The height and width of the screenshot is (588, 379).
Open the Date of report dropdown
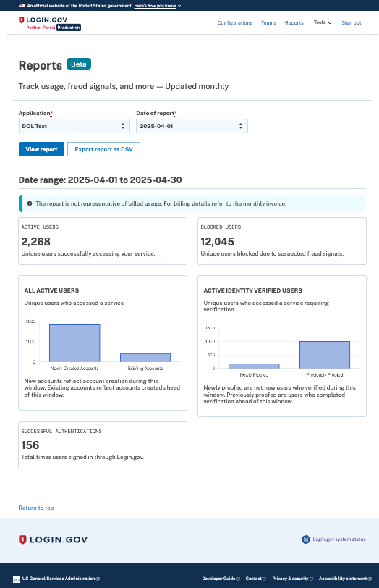click(192, 126)
